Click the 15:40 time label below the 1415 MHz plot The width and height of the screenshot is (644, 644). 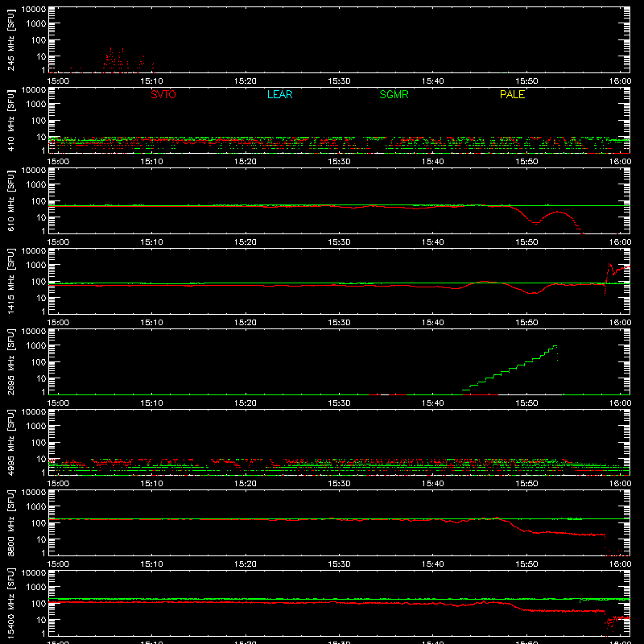432,323
